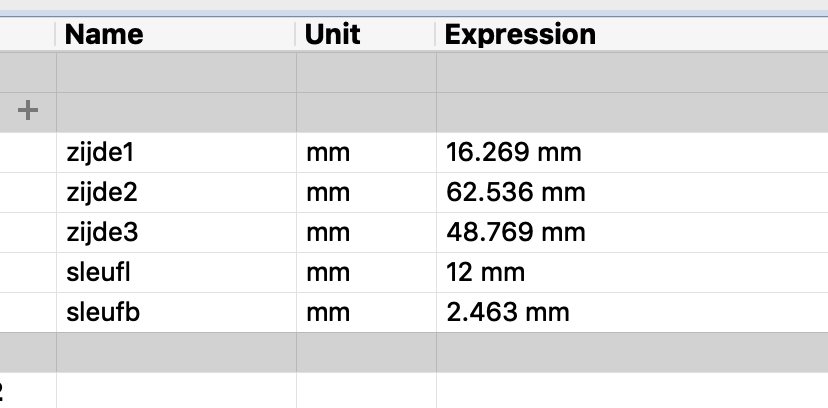Click the plus icon to add parameter
828x408 pixels.
tap(28, 111)
